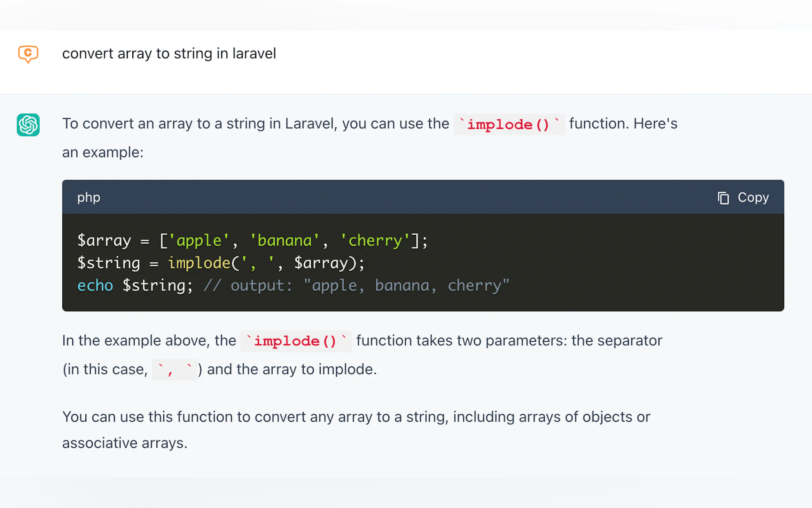
Task: Click the blue echo keyword
Action: click(x=95, y=286)
